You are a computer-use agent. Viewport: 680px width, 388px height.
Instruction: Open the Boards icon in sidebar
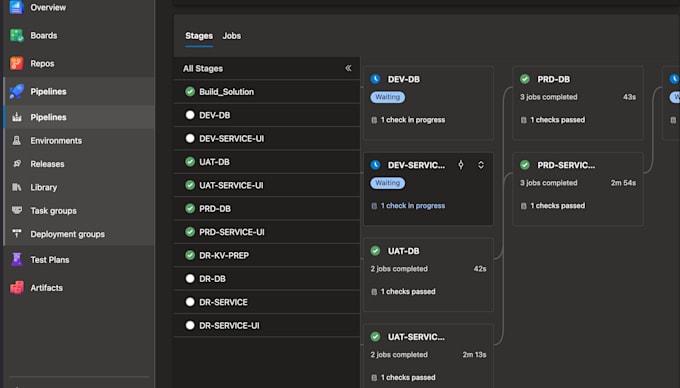click(x=16, y=36)
